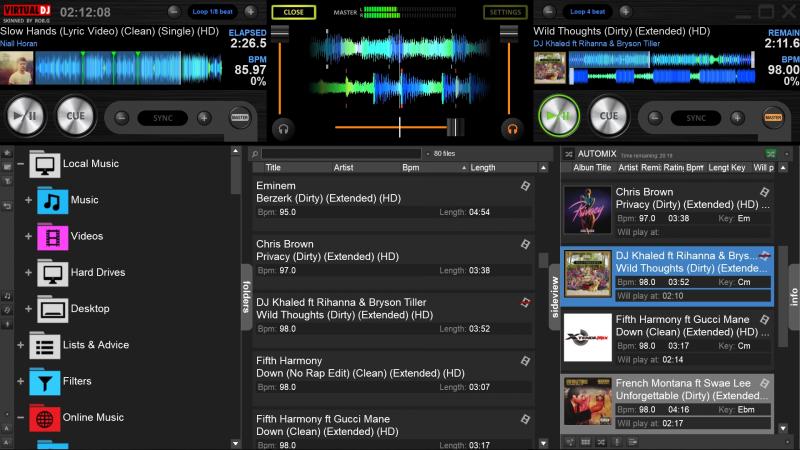
Task: Sort file list by Artist column
Action: tap(343, 167)
